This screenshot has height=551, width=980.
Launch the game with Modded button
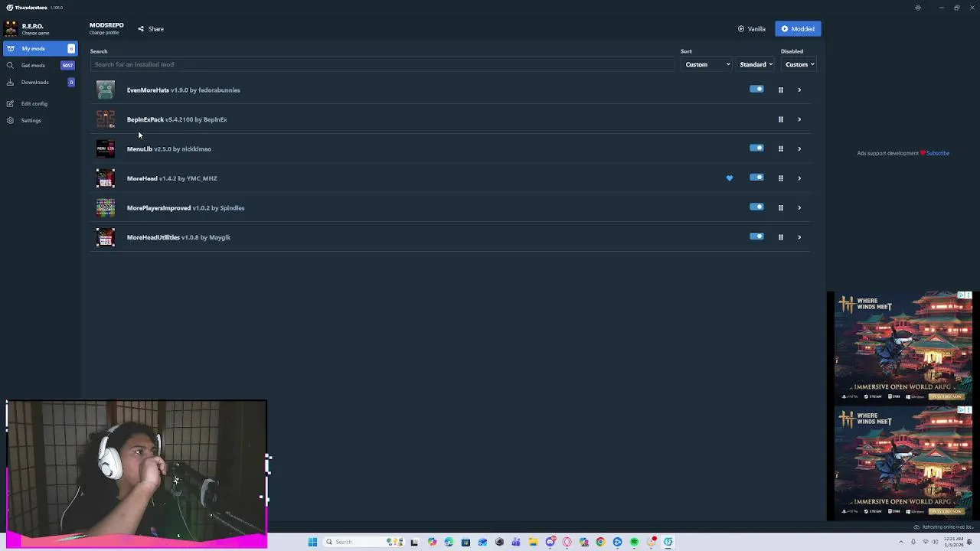[798, 29]
